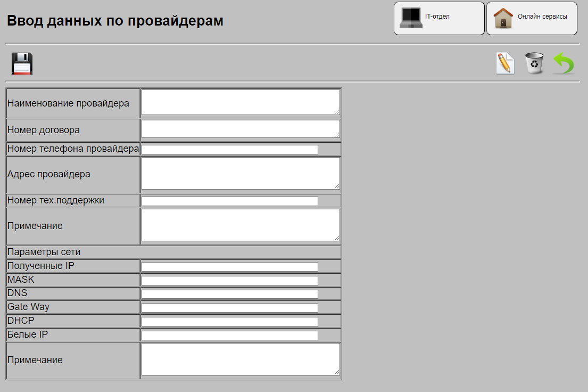This screenshot has width=588, height=392.
Task: Click the Белые IP input field
Action: click(x=229, y=335)
